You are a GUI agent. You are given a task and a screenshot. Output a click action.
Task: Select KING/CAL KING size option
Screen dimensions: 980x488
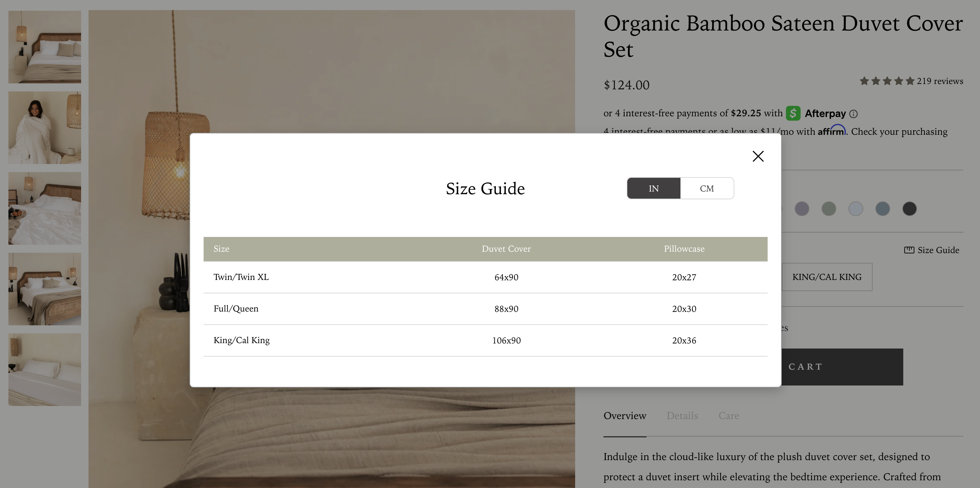pos(827,277)
